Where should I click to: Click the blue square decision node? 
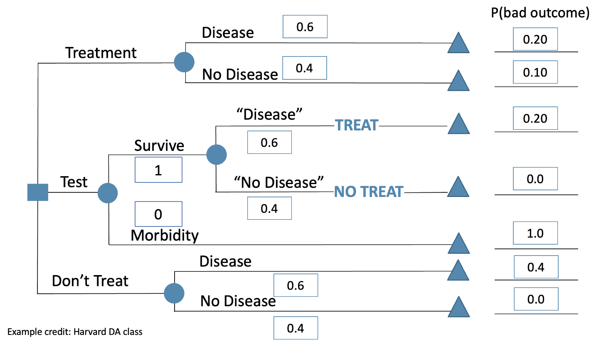click(38, 192)
